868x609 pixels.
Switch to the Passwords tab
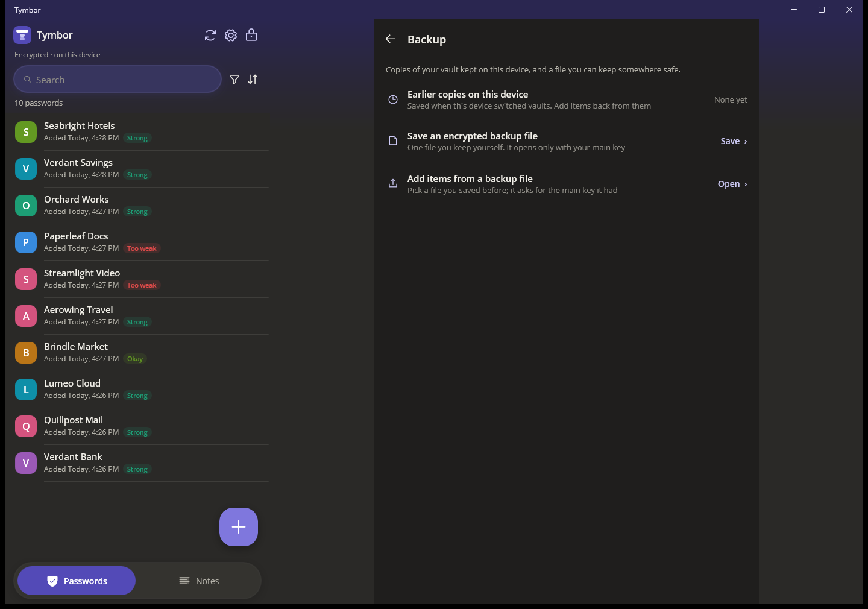77,581
